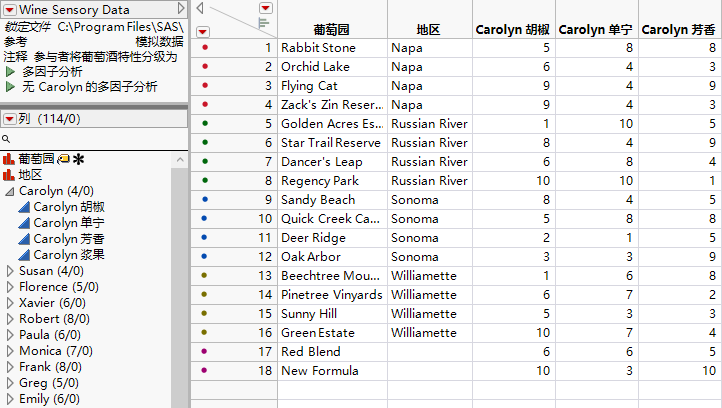Expand the Xavier (6/0) group

pos(10,303)
